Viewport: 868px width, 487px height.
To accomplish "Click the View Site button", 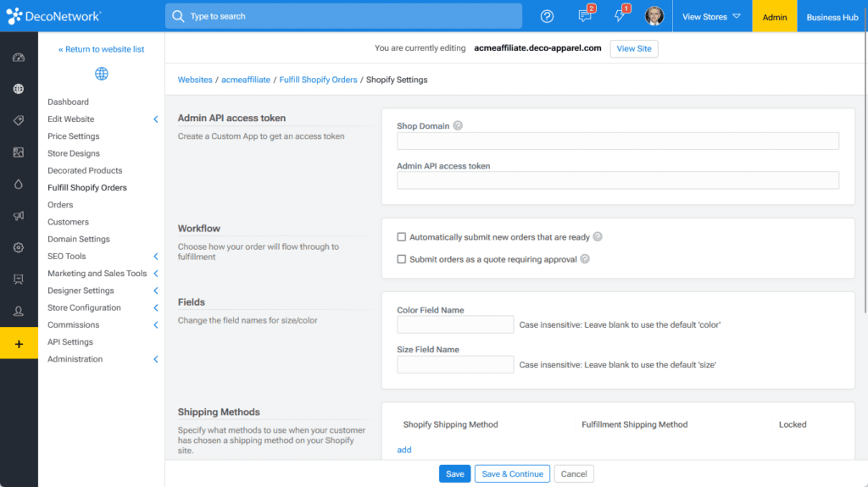I will coord(634,49).
